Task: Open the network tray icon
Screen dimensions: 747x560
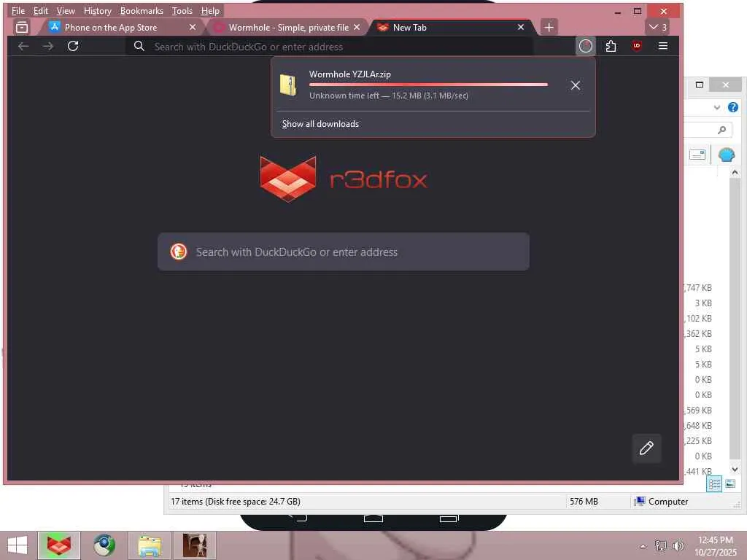Action: (x=659, y=545)
